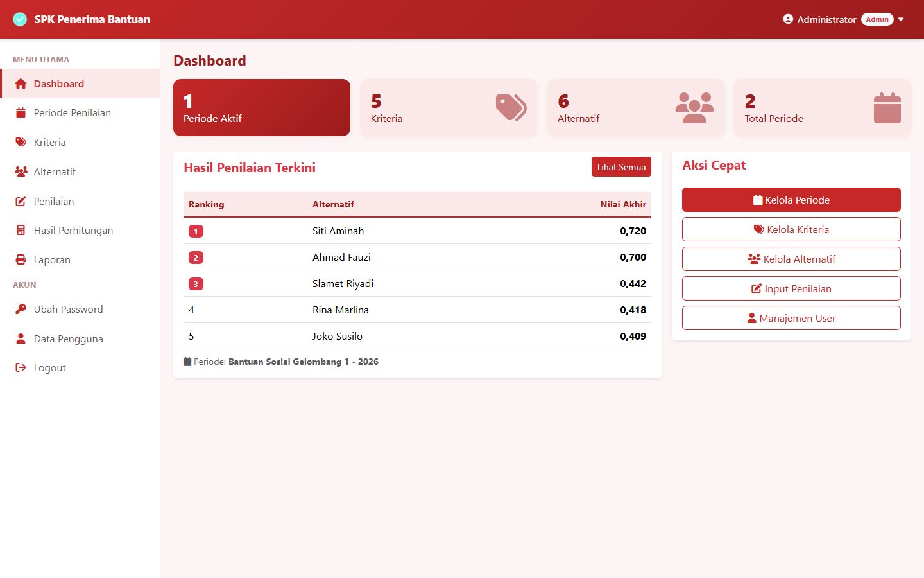Go to Data Pengguna page
The width and height of the screenshot is (924, 578).
tap(80, 338)
